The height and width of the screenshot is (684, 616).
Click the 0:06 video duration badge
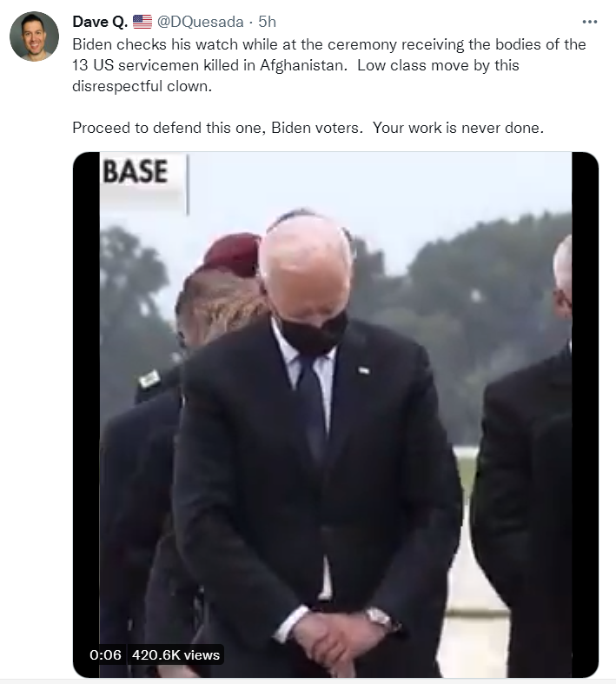point(105,654)
